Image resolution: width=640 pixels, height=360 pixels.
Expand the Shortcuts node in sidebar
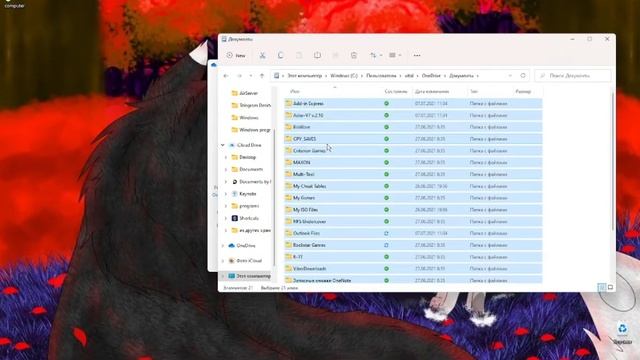pos(226,218)
